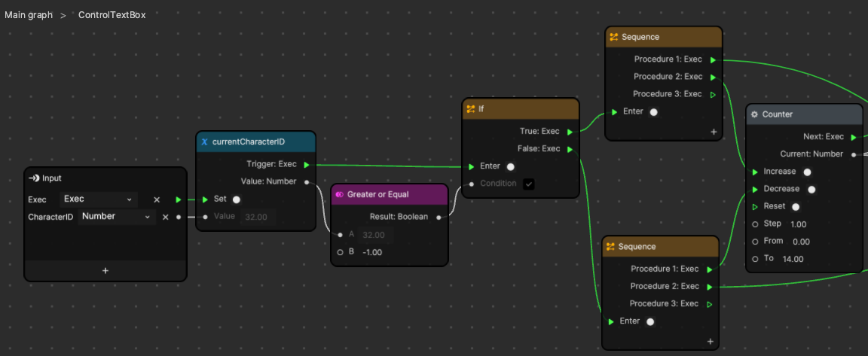Screen dimensions: 868x356
Task: Click the If node branch icon
Action: coord(470,109)
